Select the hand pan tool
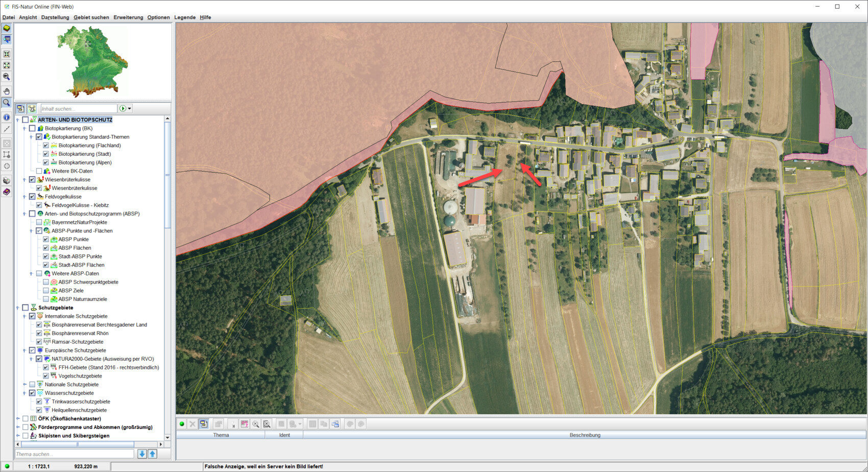Image resolution: width=868 pixels, height=472 pixels. (x=7, y=91)
